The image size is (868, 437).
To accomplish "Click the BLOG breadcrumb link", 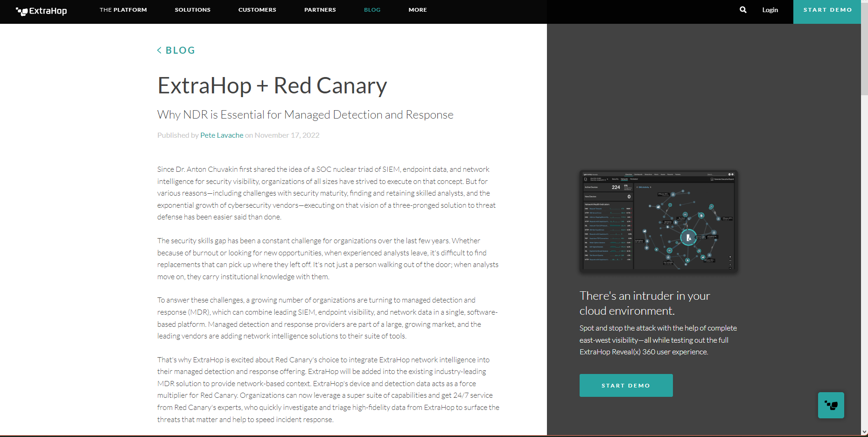I will (x=180, y=50).
